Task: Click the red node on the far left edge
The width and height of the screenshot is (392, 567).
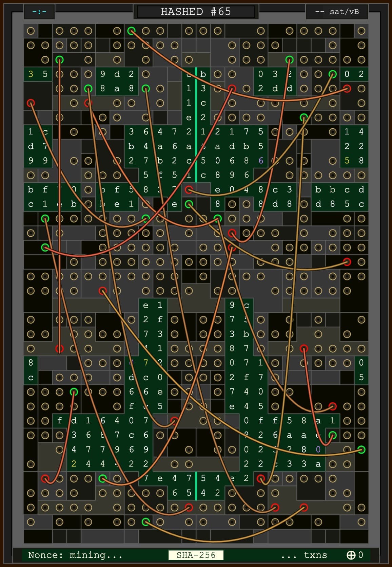Action: tap(31, 103)
